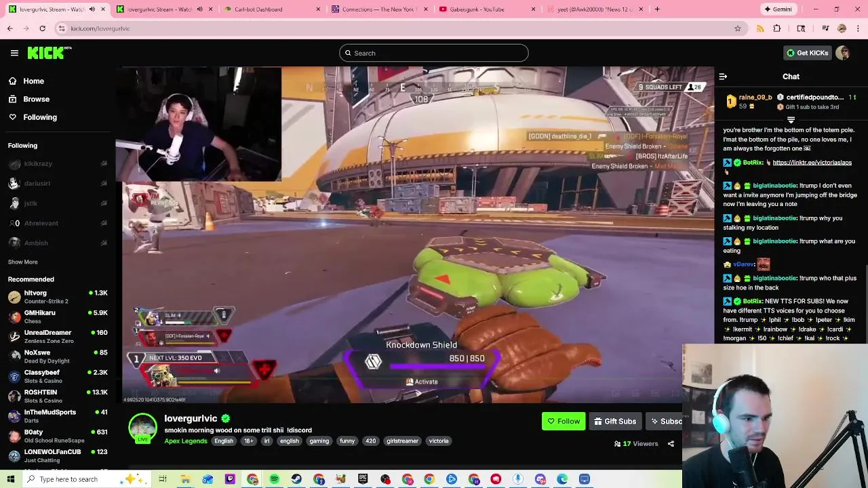
Task: Go back to previous page
Action: point(10,28)
